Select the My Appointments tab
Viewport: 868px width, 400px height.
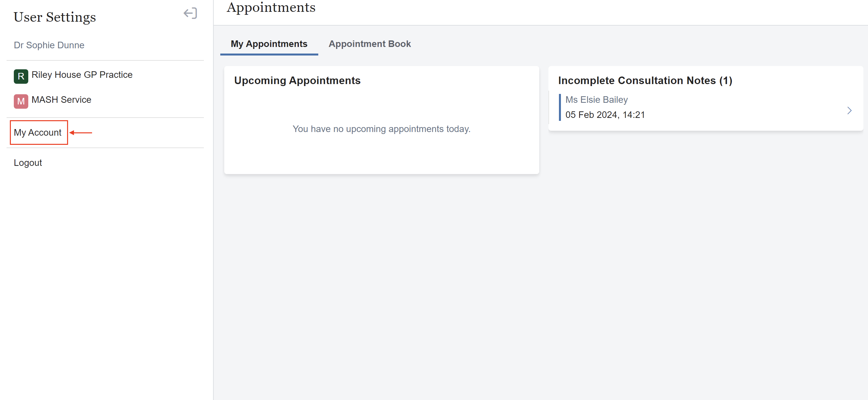(x=269, y=44)
